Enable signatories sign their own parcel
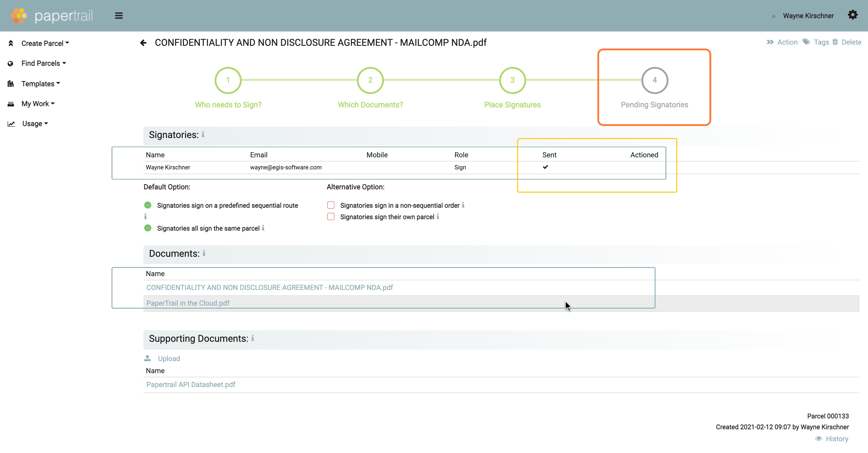Image resolution: width=868 pixels, height=453 pixels. coord(331,216)
